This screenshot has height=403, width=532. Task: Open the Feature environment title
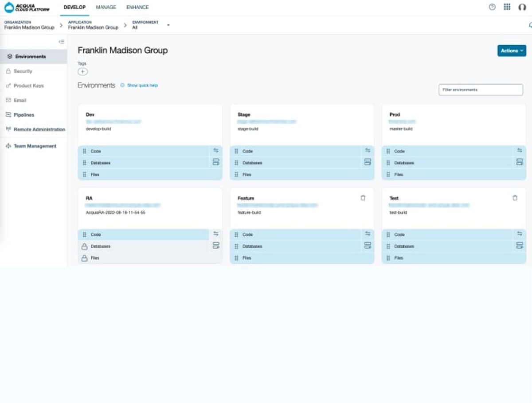coord(246,198)
